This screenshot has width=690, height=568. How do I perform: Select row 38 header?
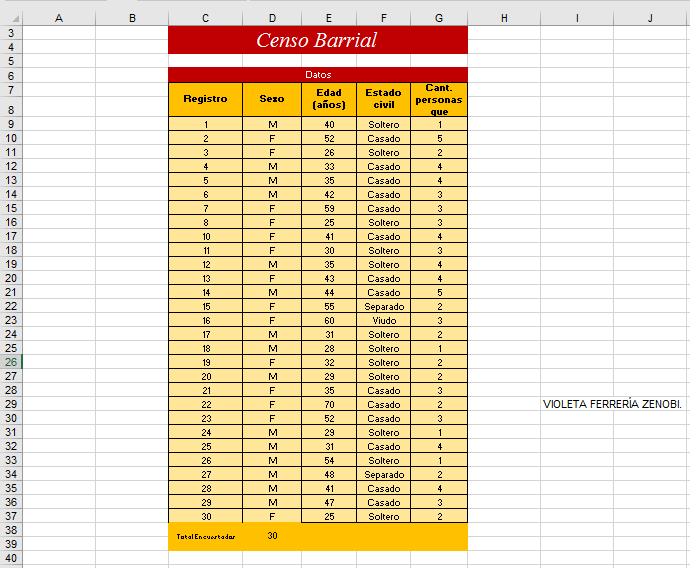coord(11,530)
